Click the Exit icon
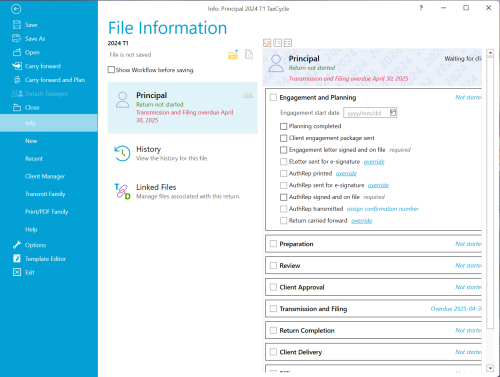Screen dimensions: 500x377 tap(17, 272)
